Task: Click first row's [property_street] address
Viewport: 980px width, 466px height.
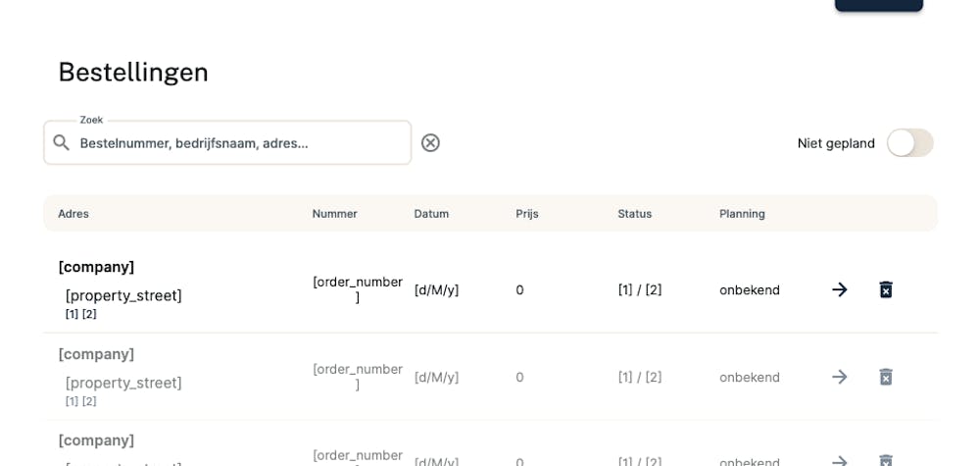Action: [x=123, y=295]
